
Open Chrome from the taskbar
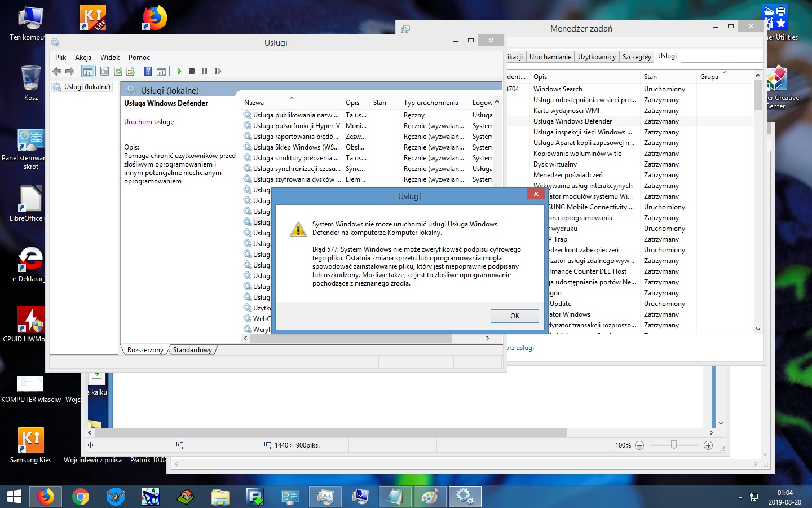tap(81, 497)
